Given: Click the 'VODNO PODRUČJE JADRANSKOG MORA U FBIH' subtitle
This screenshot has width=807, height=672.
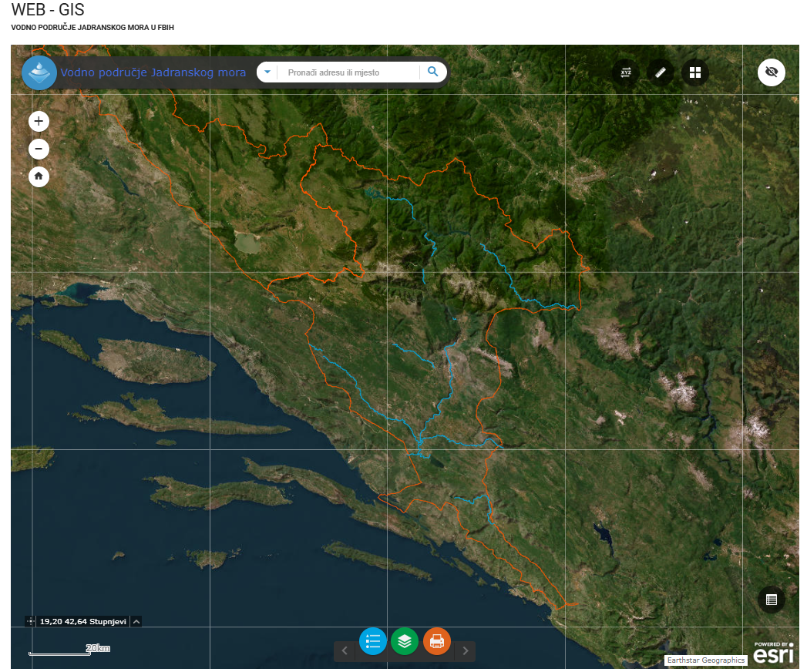Looking at the screenshot, I should (92, 28).
